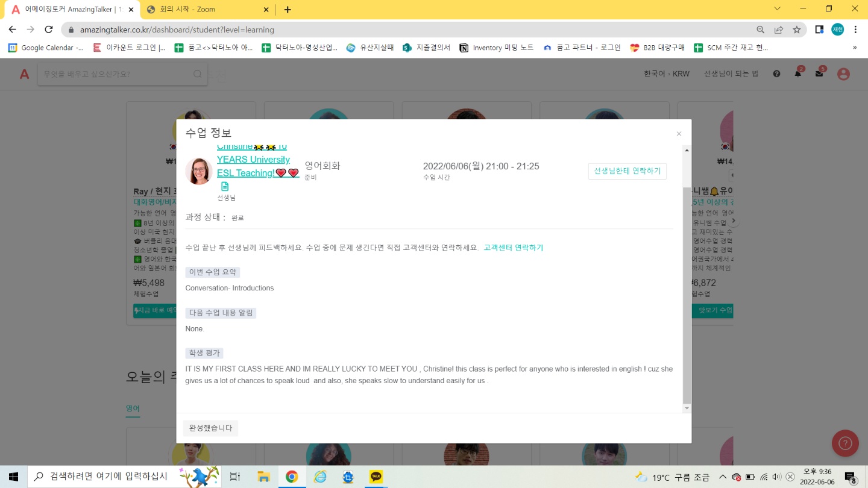The height and width of the screenshot is (488, 868).
Task: Open the Chrome three-dot menu
Action: 855,30
